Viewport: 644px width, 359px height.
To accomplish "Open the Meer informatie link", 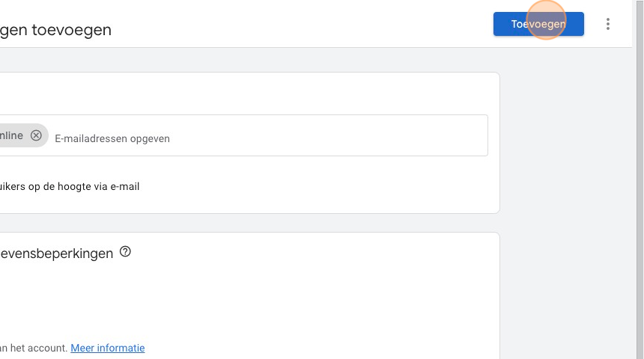I will coord(107,348).
